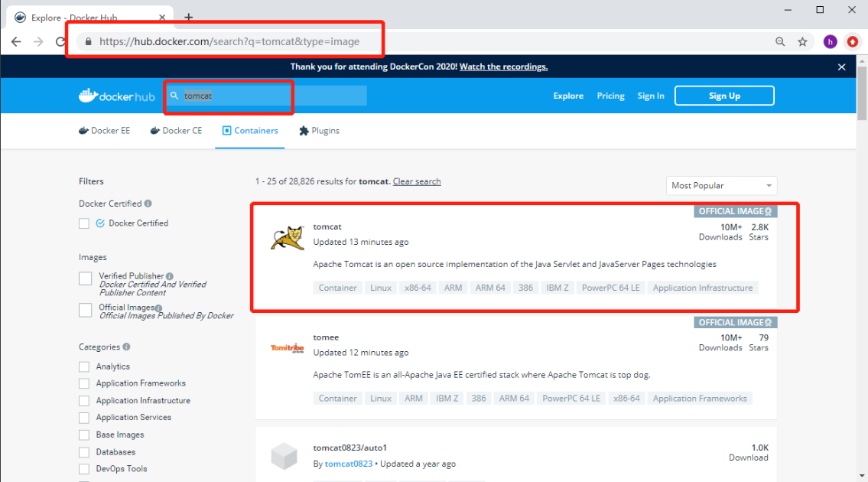The image size is (868, 482).
Task: Enable the Docker Certified checkbox
Action: (84, 223)
